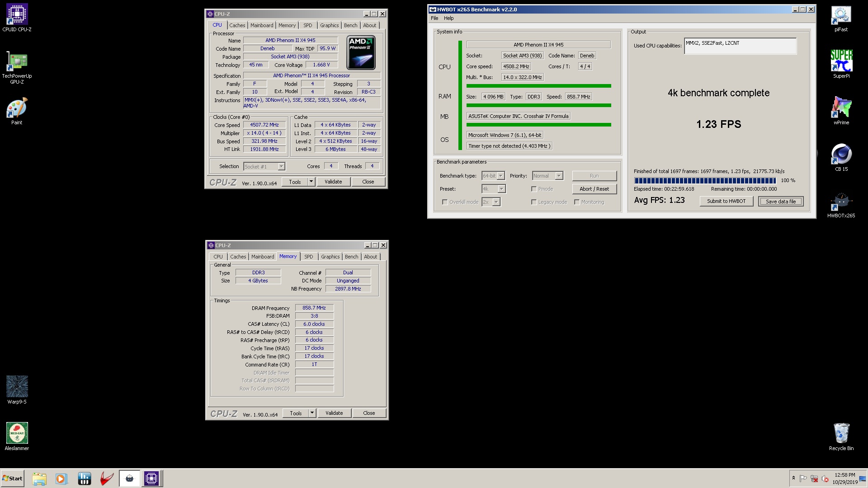This screenshot has width=868, height=488.
Task: Toggle Overkill mode checkbox
Action: click(445, 202)
